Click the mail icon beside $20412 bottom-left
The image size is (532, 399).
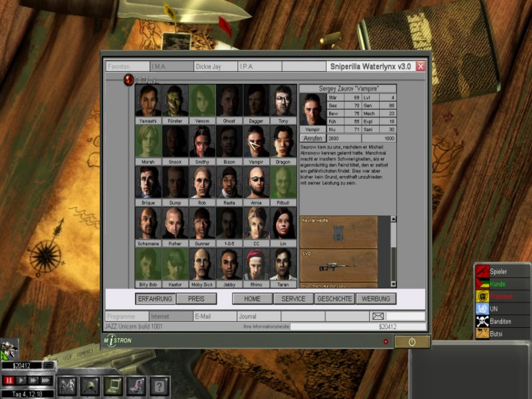[x=49, y=366]
